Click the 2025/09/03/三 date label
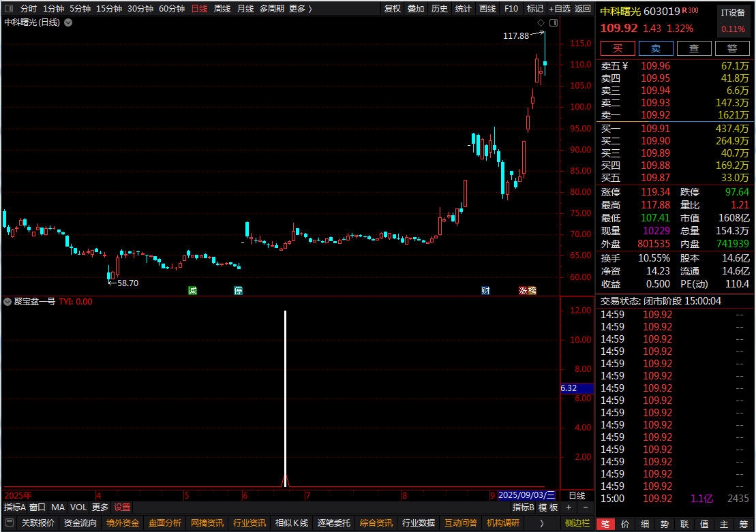The height and width of the screenshot is (532, 756). pos(526,495)
